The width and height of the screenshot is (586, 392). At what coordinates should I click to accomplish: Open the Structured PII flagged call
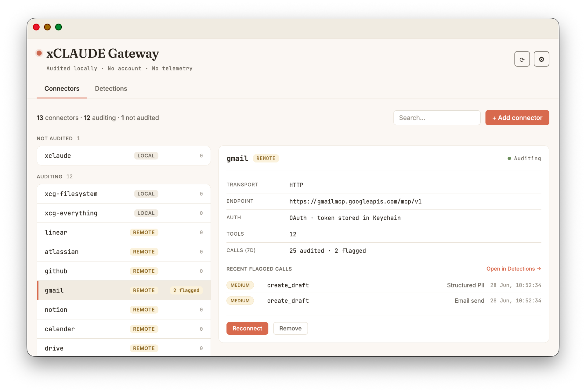point(384,285)
